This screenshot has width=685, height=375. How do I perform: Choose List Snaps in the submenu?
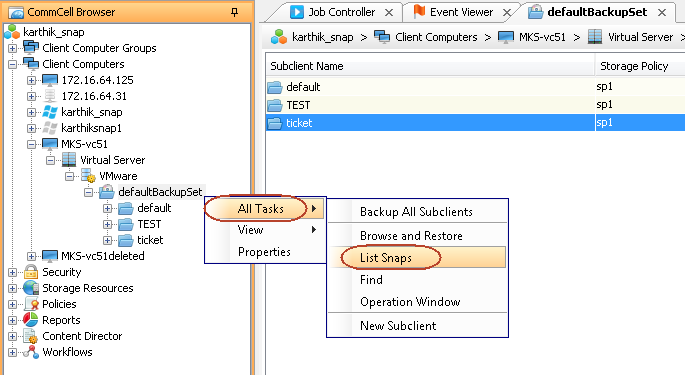[x=417, y=258]
